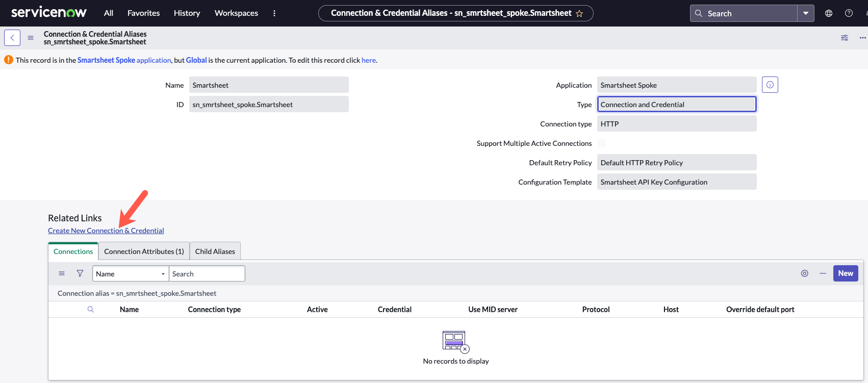Go back using the left chevron button
The height and width of the screenshot is (383, 868).
point(12,38)
